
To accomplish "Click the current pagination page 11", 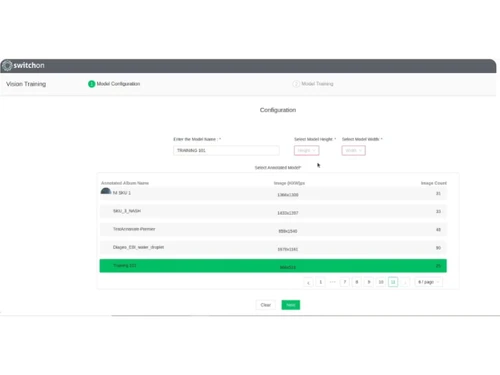I will click(393, 282).
